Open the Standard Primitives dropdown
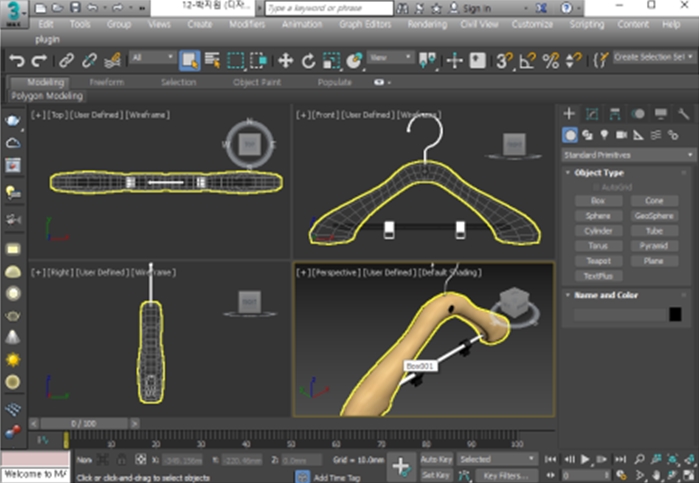The width and height of the screenshot is (699, 483). (x=628, y=155)
